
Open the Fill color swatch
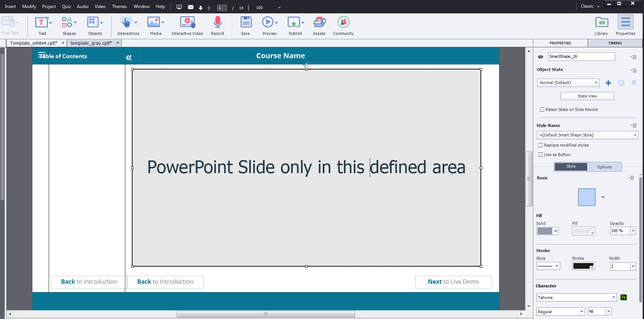584,231
